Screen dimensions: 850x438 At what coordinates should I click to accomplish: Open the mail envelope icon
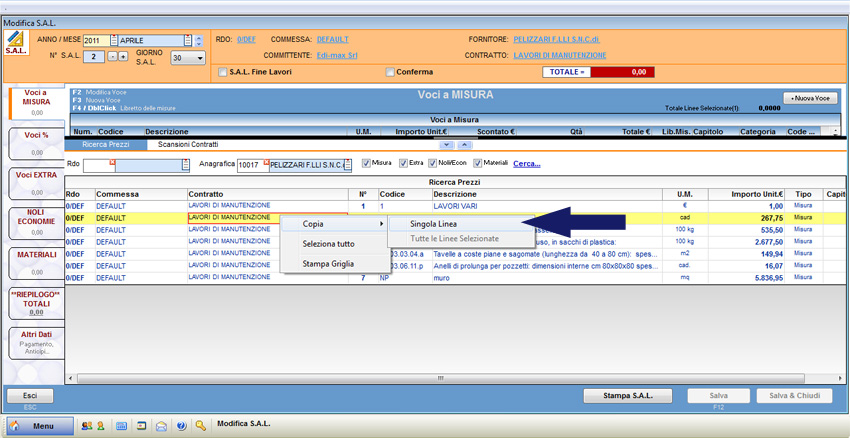161,425
